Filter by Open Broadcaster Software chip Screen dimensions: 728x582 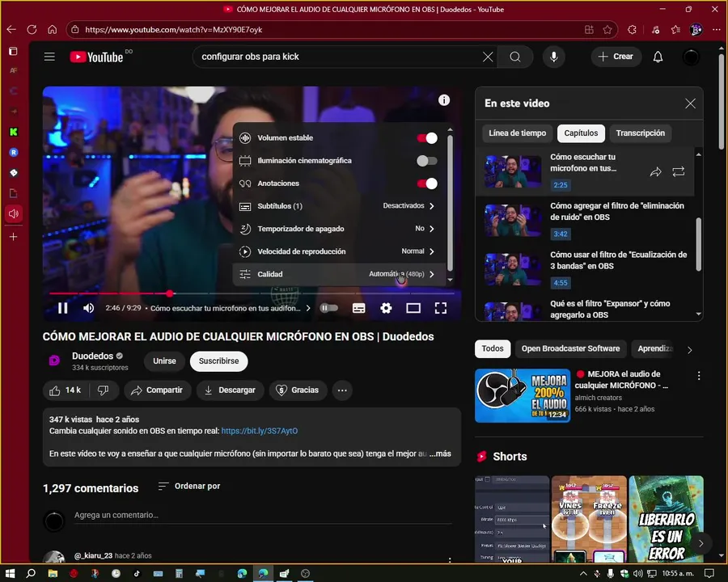click(570, 348)
